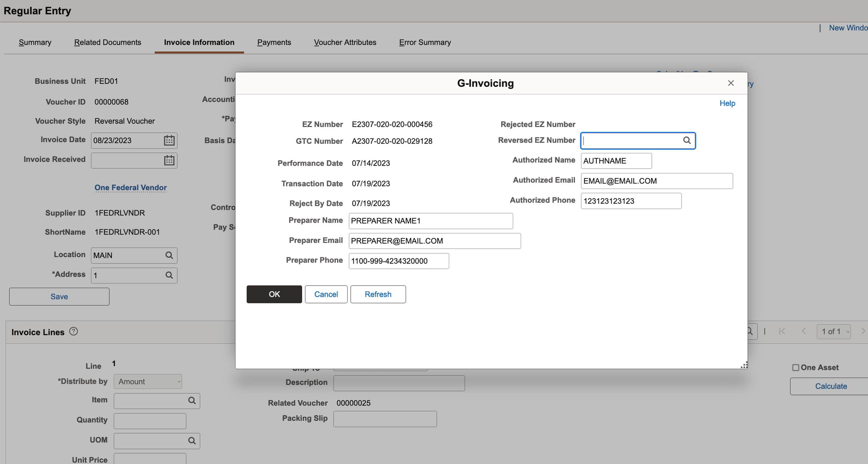Open the Invoice Received calendar picker
The image size is (868, 464).
pos(169,160)
